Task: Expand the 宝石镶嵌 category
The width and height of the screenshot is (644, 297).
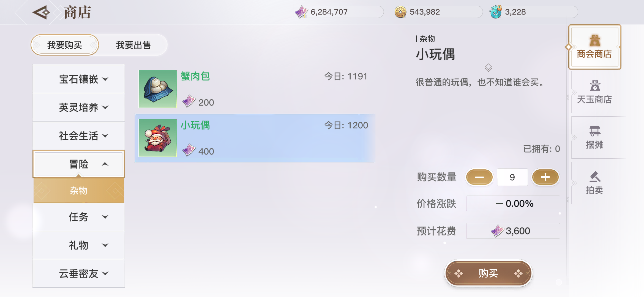Action: pos(79,79)
